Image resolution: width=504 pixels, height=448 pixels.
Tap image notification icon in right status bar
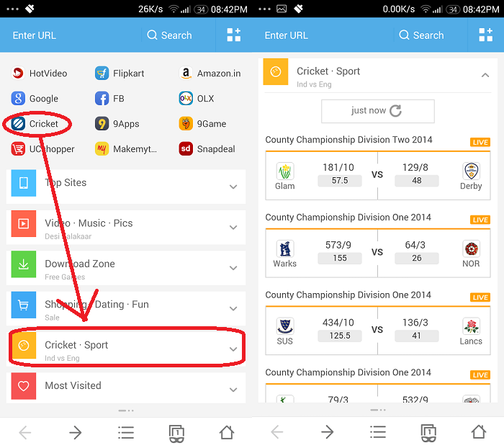pyautogui.click(x=282, y=9)
